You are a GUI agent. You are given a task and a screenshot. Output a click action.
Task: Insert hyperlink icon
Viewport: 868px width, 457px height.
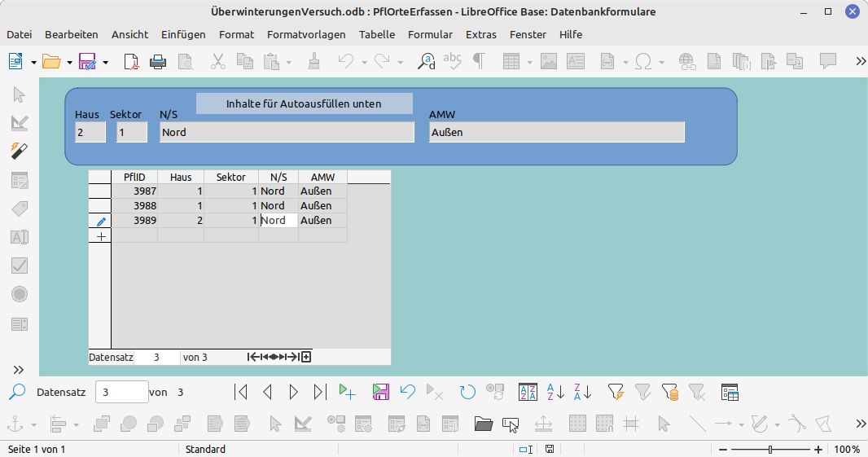687,61
